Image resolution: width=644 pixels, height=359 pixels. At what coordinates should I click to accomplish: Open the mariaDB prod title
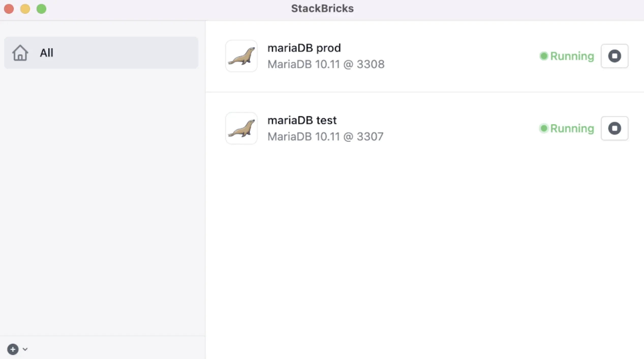pyautogui.click(x=304, y=48)
